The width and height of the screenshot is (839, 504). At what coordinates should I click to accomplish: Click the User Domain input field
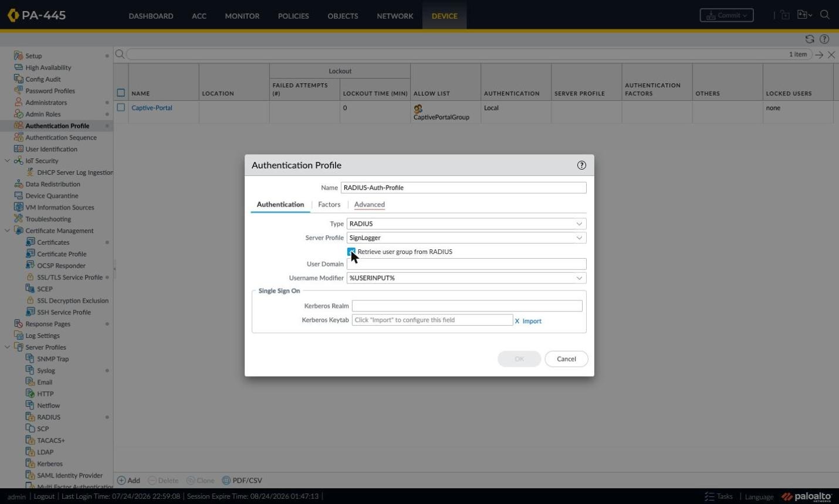466,264
